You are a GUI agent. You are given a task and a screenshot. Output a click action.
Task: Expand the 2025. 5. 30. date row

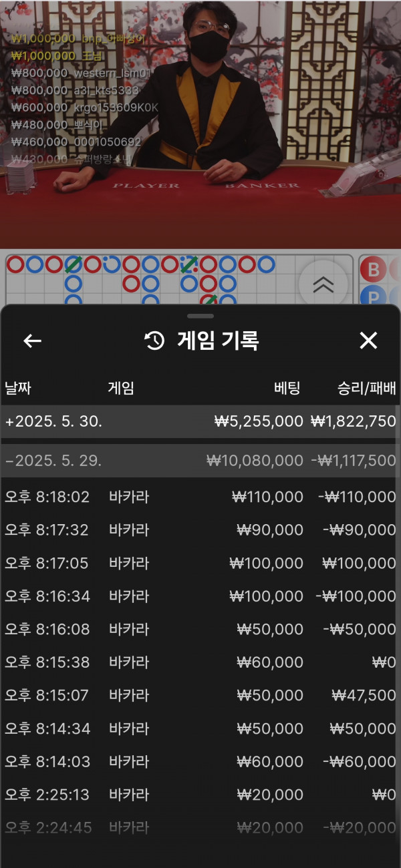(200, 422)
